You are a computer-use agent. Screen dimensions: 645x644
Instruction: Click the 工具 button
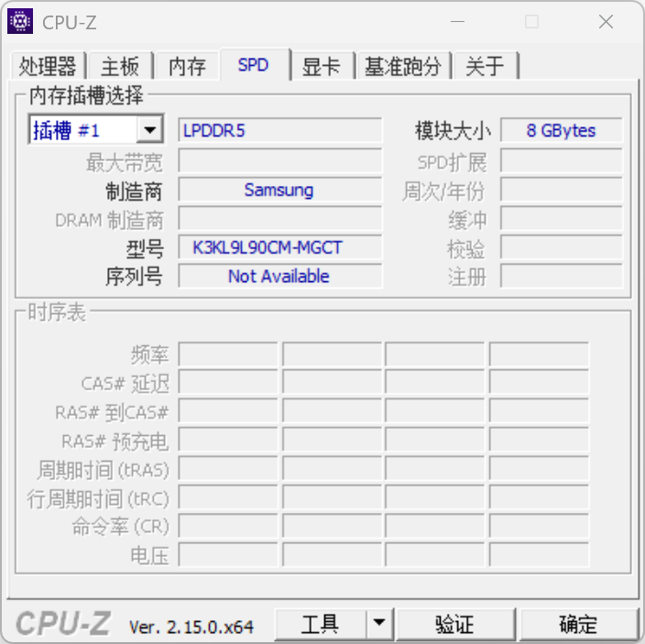coord(320,624)
